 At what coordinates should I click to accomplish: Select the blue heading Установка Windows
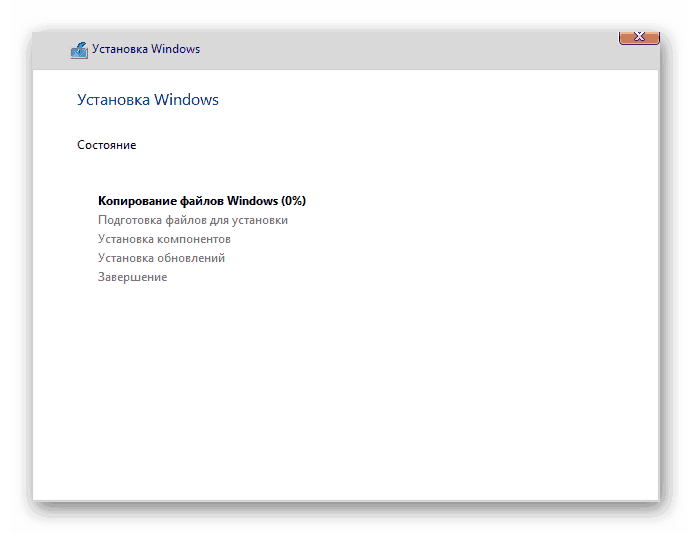coord(148,100)
